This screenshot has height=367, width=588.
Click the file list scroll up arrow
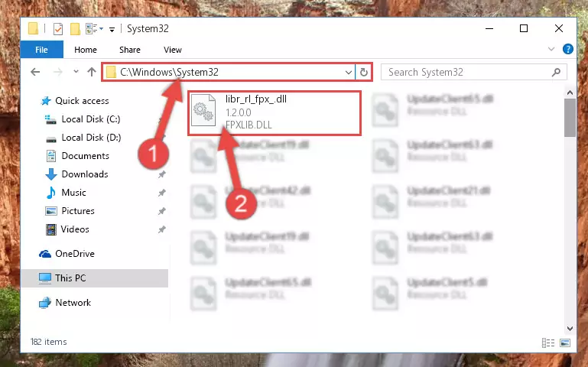click(570, 93)
